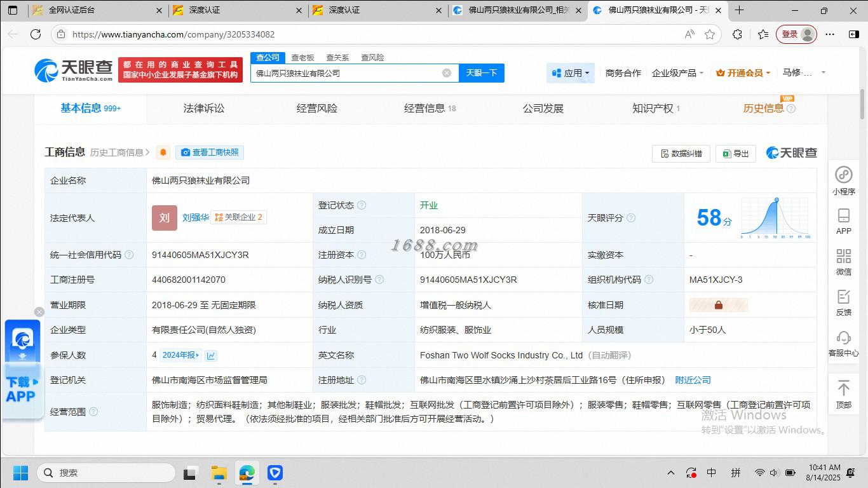The image size is (868, 488).
Task: Open the 客服中心 support icon
Action: click(844, 344)
